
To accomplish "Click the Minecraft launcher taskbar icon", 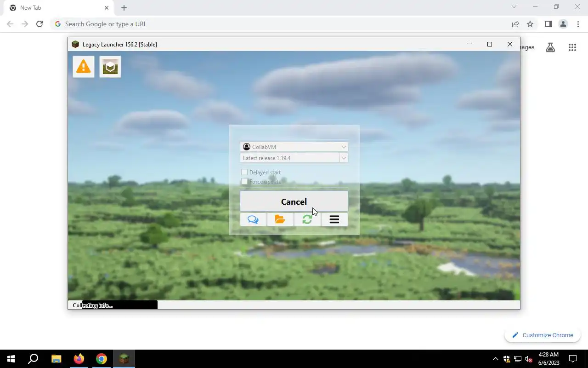I will tap(124, 359).
